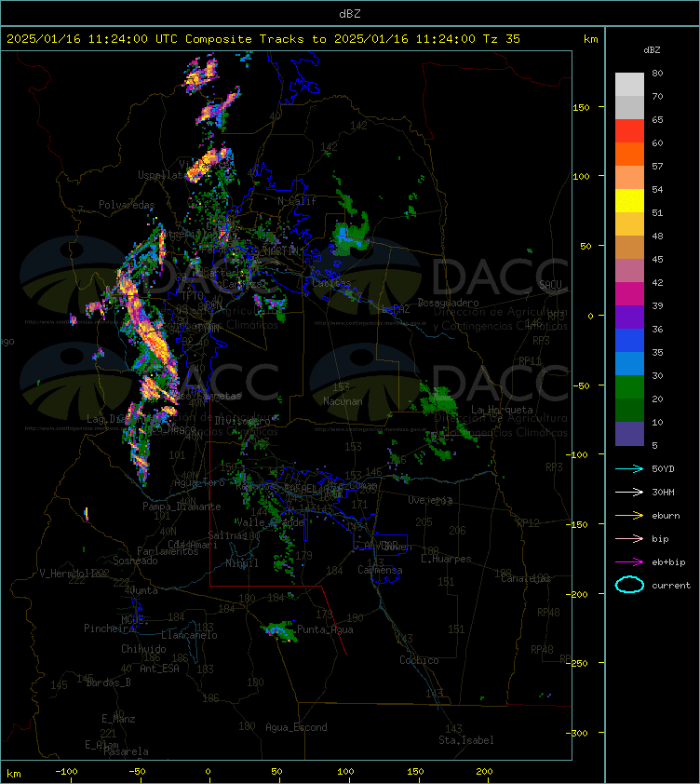The height and width of the screenshot is (784, 700).
Task: Click the 'Ant_ESA' place label
Action: [159, 669]
